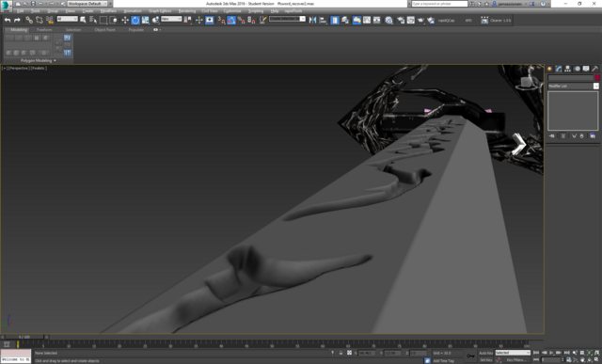Expand the Polygon Modeling ribbon panel
The height and width of the screenshot is (364, 602).
38,60
